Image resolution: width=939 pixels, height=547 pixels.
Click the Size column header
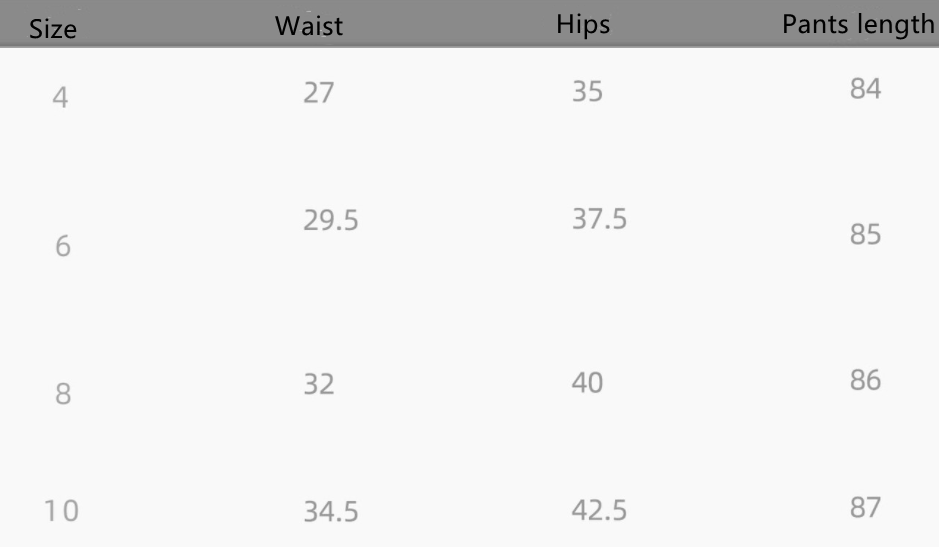53,29
